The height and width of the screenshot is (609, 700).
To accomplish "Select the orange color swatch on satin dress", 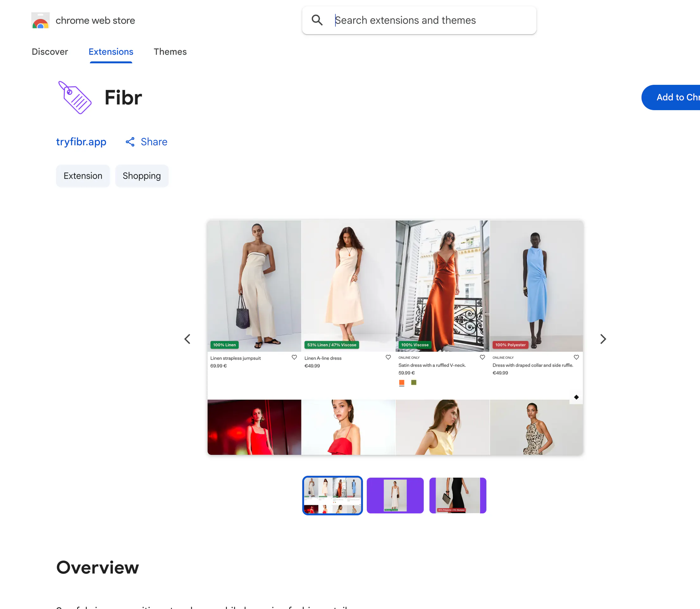I will [x=402, y=383].
